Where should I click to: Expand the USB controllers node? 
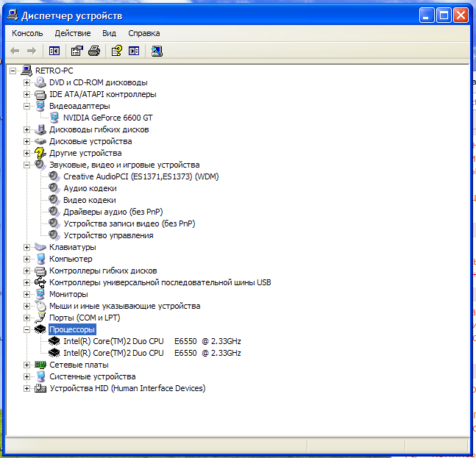coord(26,282)
